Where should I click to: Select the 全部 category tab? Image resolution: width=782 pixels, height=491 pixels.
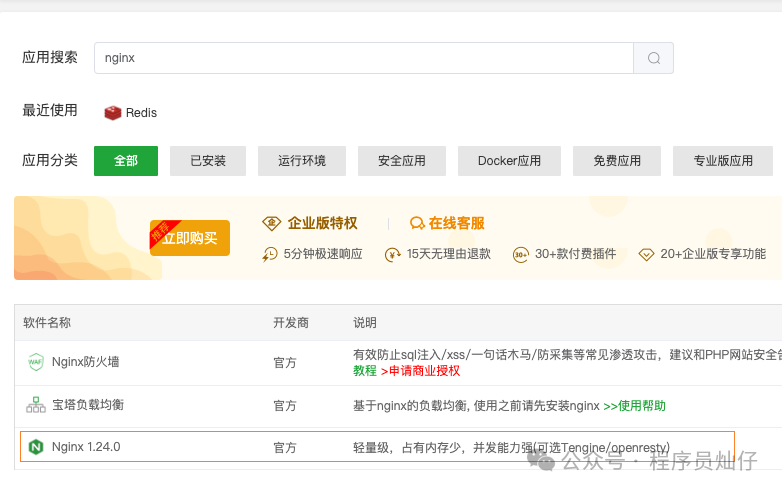click(x=126, y=161)
